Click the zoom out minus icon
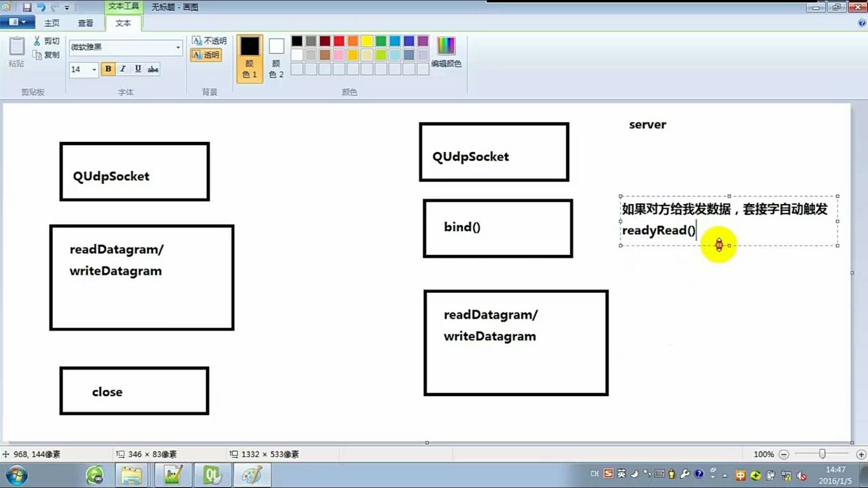Screen dimensions: 868x488 [784, 454]
